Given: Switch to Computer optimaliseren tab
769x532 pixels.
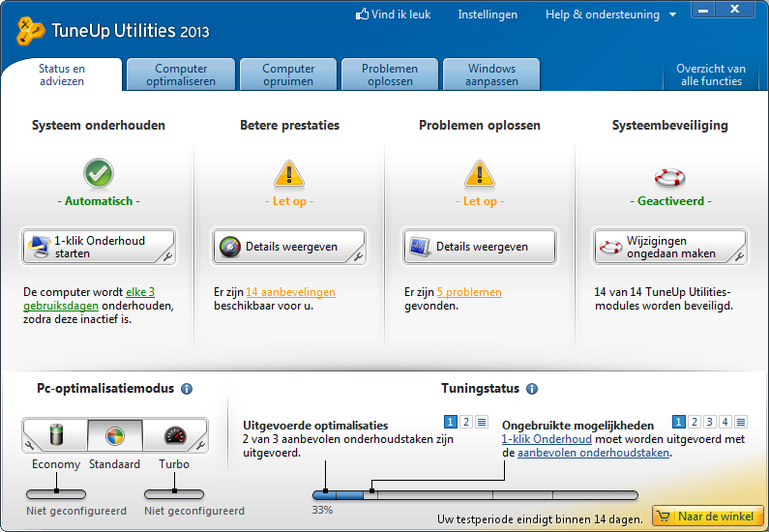Looking at the screenshot, I should (x=181, y=74).
